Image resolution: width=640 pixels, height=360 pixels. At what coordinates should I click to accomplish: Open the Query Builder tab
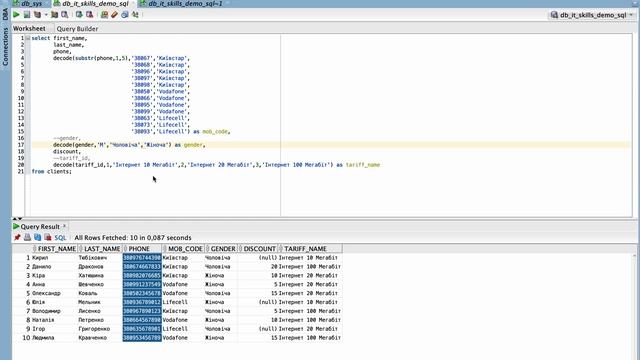(x=77, y=29)
